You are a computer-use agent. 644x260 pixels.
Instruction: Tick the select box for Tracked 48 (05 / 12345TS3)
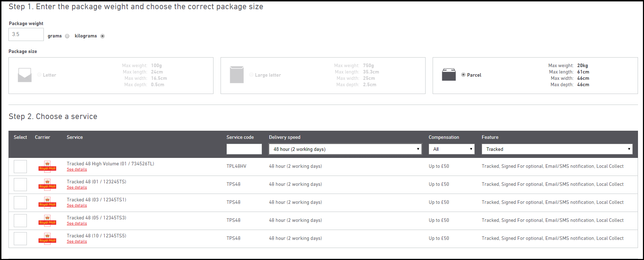pyautogui.click(x=20, y=220)
